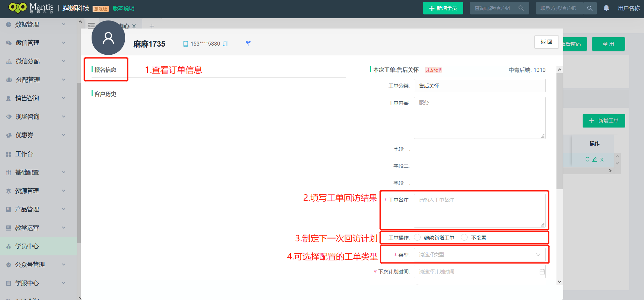The height and width of the screenshot is (300, 644).
Task: Click 现场咨询 sidebar icon
Action: 9,117
